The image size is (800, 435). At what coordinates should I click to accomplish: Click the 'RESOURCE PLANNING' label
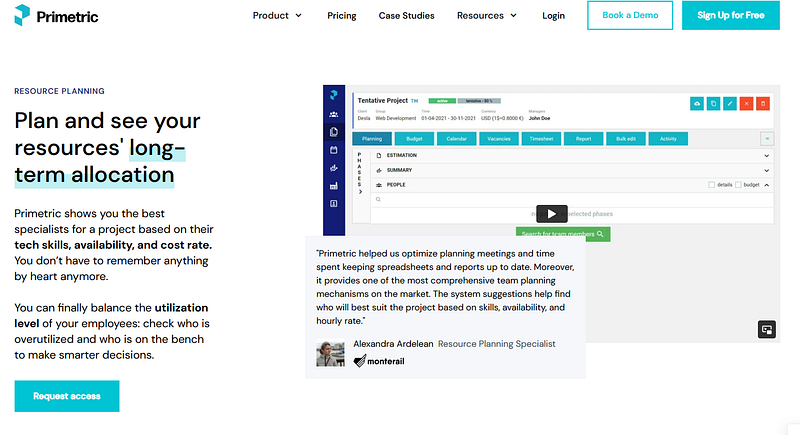pos(59,91)
